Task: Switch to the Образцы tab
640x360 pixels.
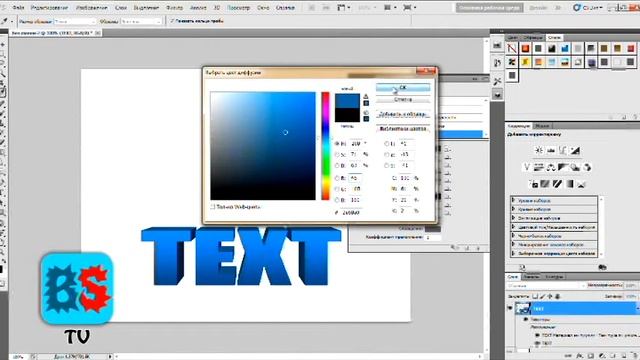Action: point(533,38)
